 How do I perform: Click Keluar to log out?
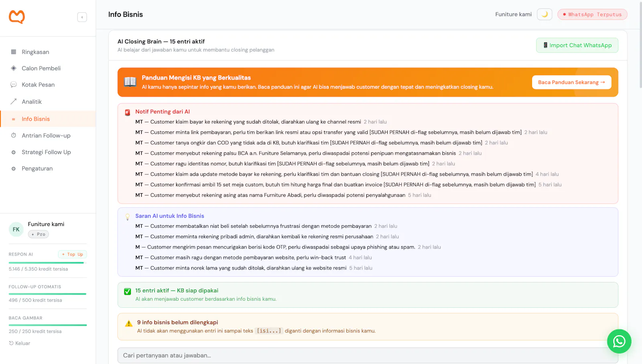[x=20, y=343]
